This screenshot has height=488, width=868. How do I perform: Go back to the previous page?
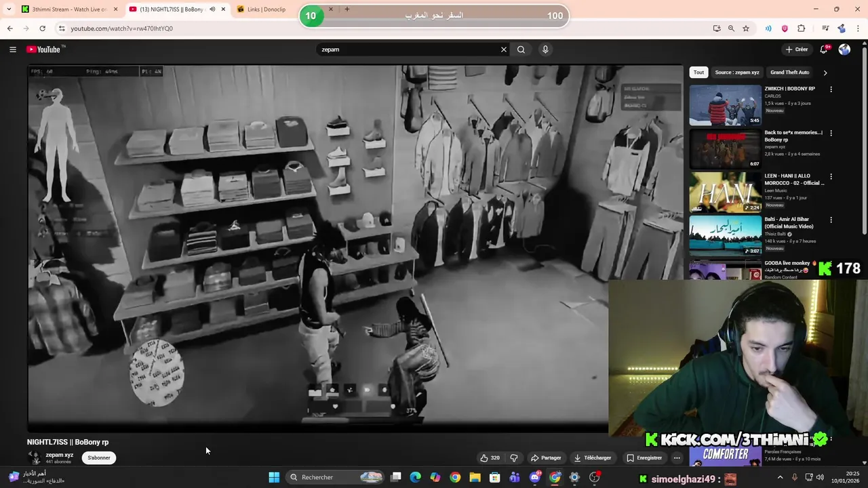9,28
